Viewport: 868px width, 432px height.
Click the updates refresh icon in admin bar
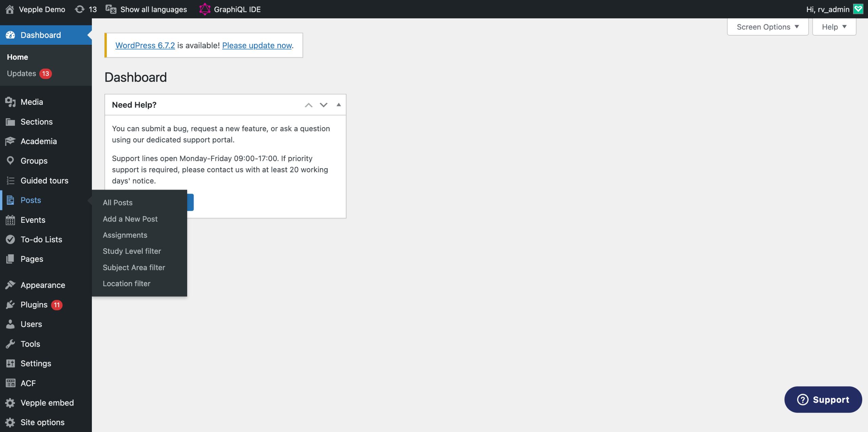point(80,9)
